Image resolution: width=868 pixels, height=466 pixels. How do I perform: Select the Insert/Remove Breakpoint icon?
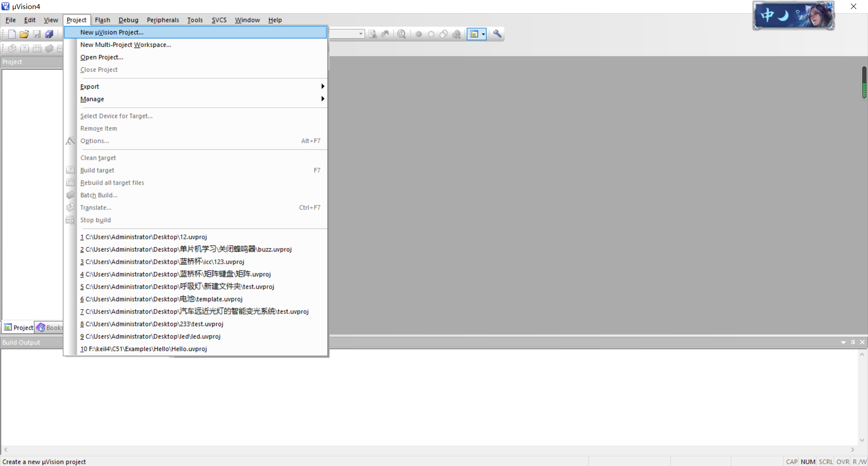pyautogui.click(x=418, y=34)
